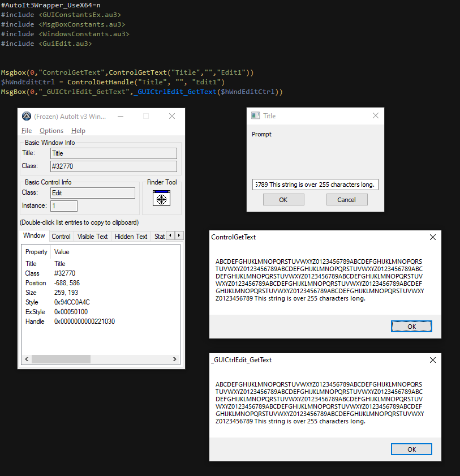Close the AutoIt v3 Window Info window

(x=172, y=116)
